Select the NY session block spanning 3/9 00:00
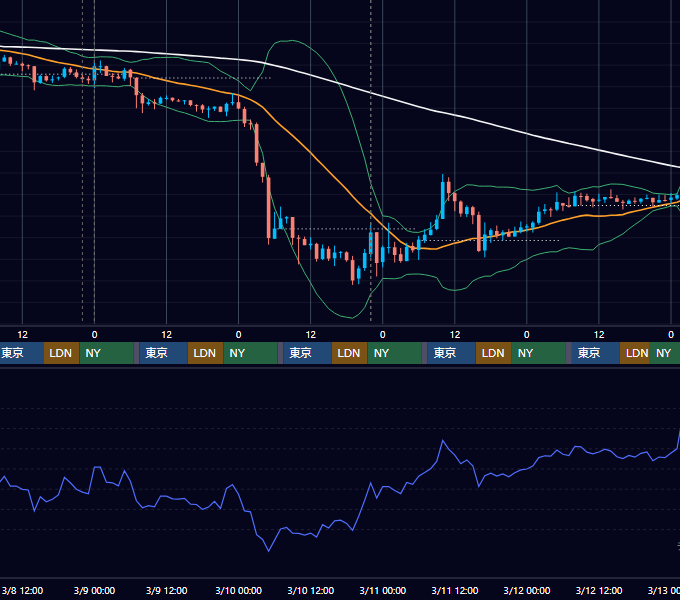 coord(106,353)
